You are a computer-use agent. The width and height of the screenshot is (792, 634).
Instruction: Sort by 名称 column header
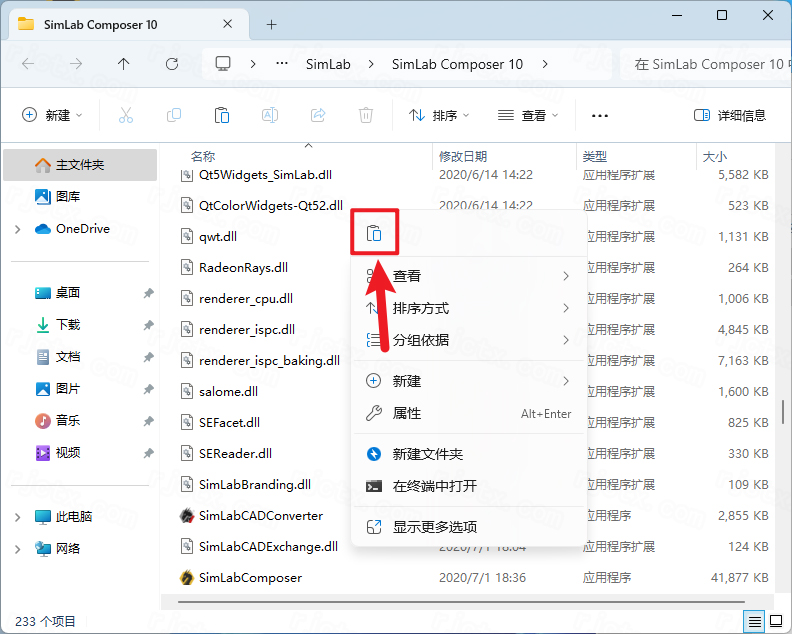203,156
